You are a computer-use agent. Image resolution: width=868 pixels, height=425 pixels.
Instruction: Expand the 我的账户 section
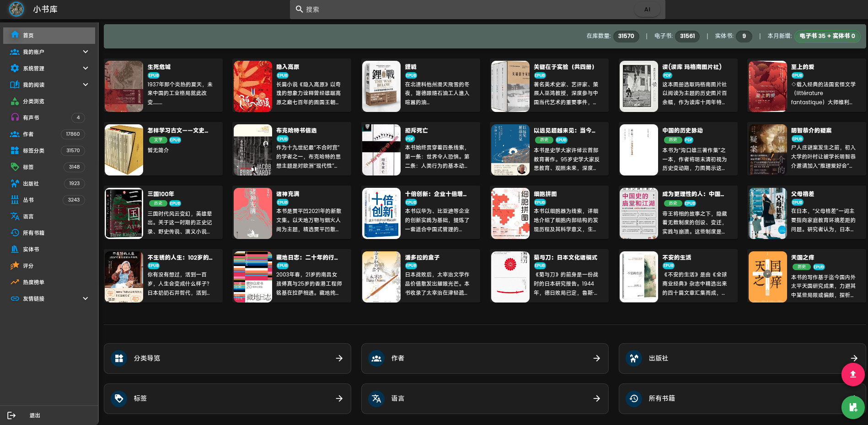coord(49,52)
